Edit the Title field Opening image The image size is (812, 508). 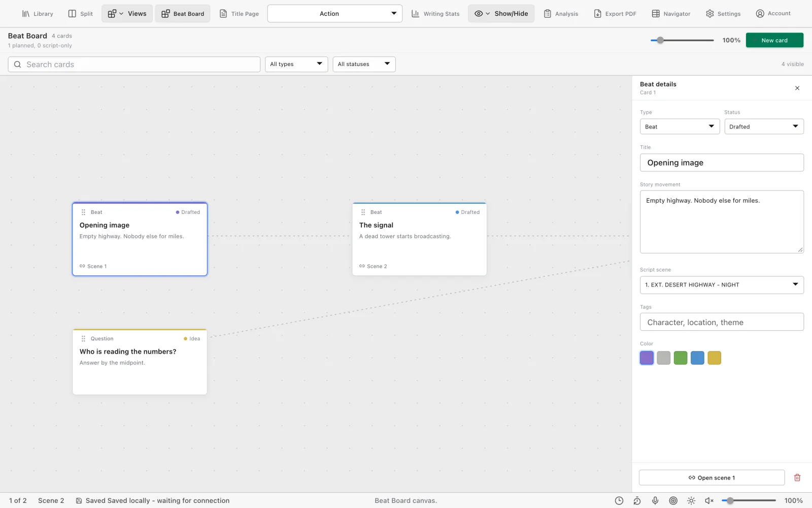click(x=722, y=163)
